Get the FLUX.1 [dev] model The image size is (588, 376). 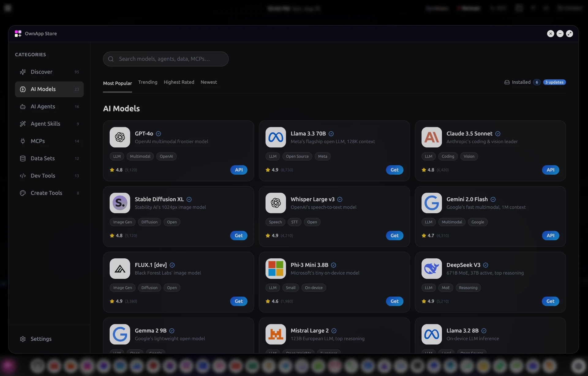coord(239,301)
